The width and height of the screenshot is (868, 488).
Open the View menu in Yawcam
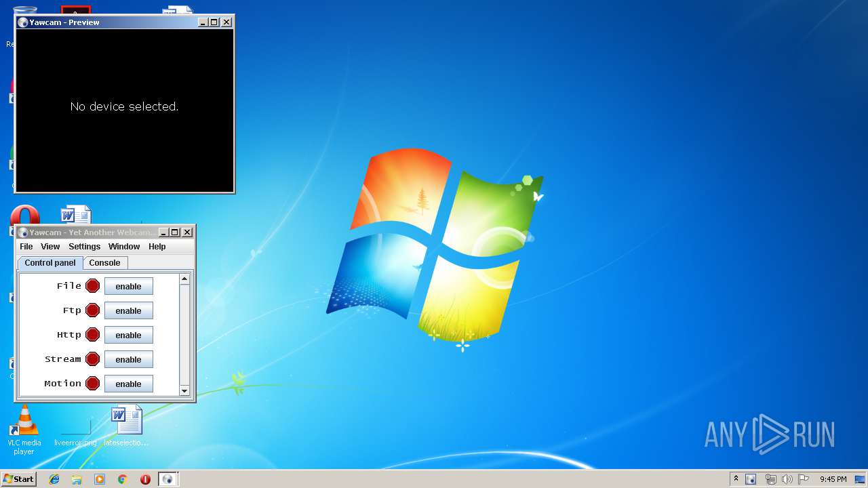click(x=50, y=247)
